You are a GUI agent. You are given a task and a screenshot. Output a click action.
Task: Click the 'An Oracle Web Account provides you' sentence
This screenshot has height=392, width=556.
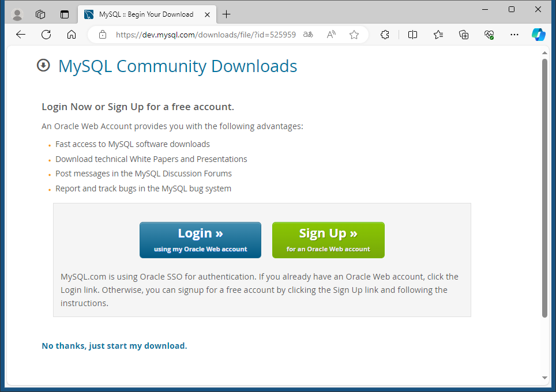click(172, 126)
